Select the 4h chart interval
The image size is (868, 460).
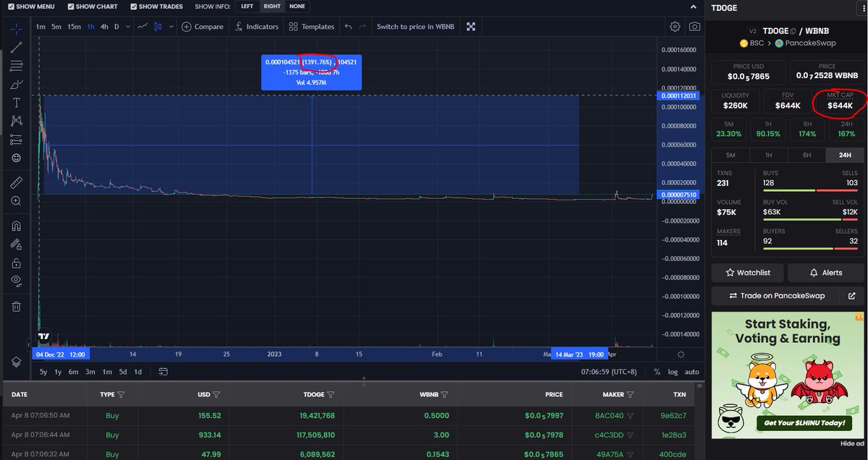[104, 27]
